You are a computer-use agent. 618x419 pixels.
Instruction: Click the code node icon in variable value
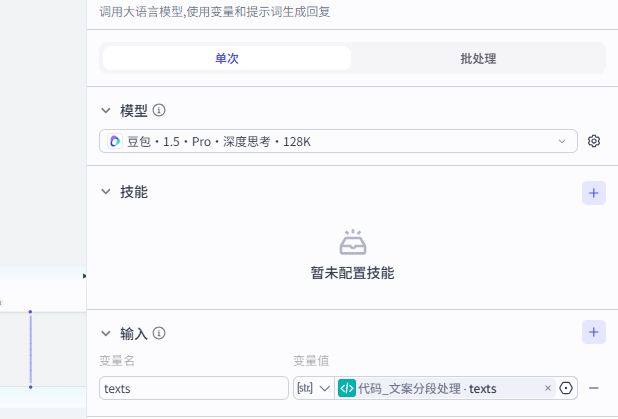coord(346,388)
